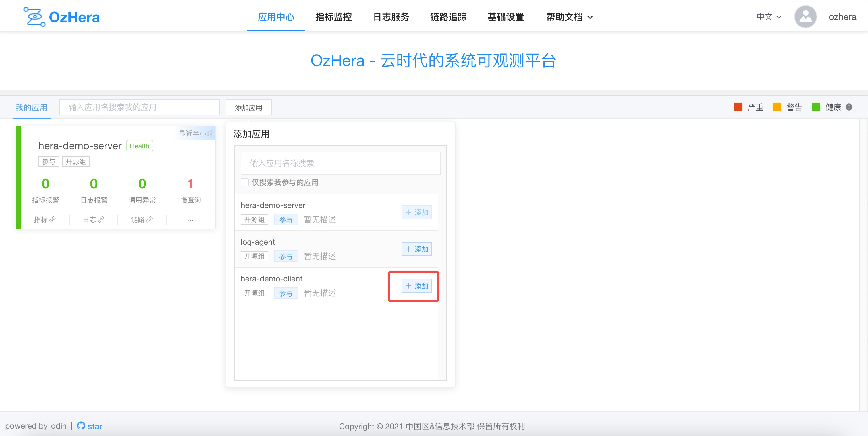Click the 指标 link icon on hera-demo-server card

(x=52, y=220)
